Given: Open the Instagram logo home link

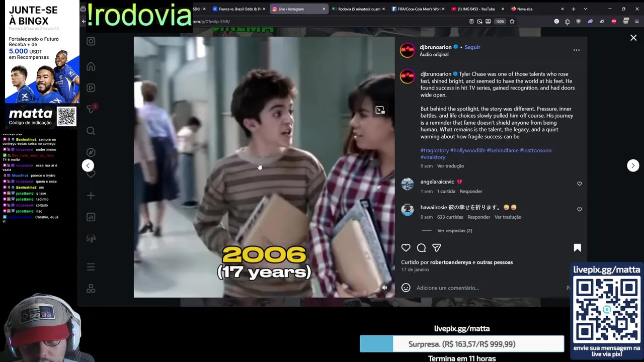Looking at the screenshot, I should click(x=91, y=41).
